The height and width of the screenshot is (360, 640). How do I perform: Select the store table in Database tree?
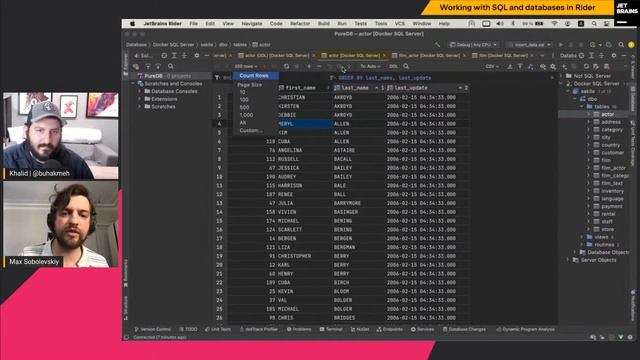click(x=607, y=229)
